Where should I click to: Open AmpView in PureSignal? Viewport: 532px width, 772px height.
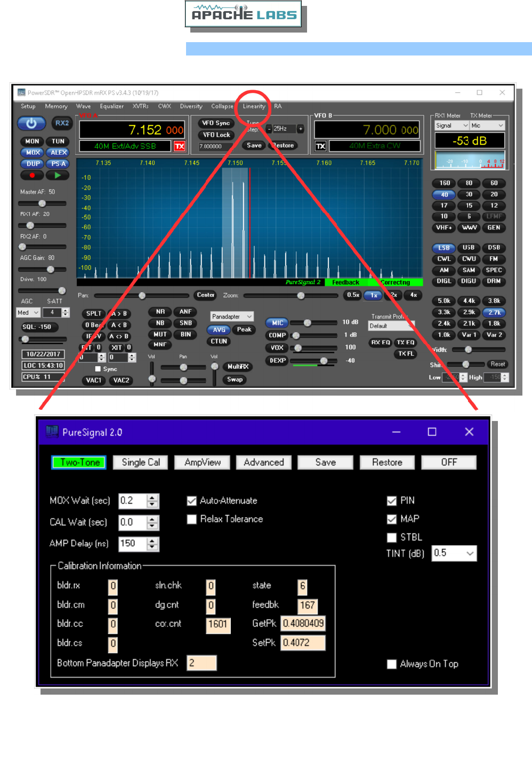203,463
